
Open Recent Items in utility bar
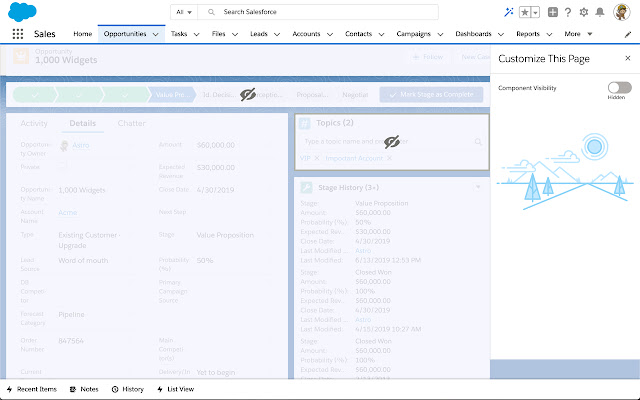click(32, 388)
